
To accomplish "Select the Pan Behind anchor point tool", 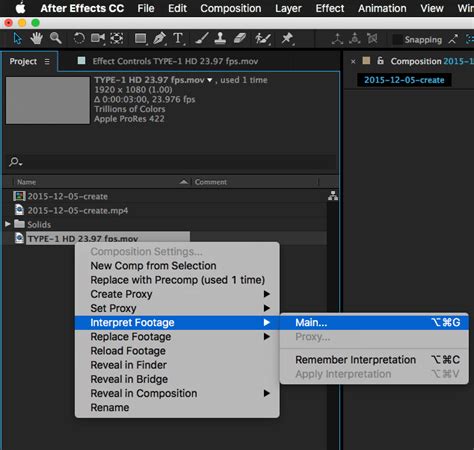I will pyautogui.click(x=117, y=39).
